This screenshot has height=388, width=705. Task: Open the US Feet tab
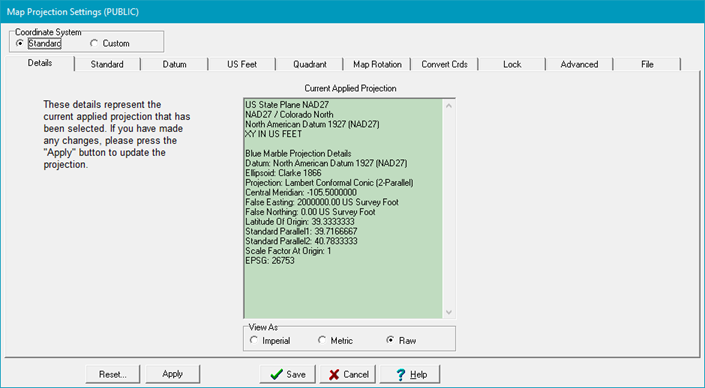tap(242, 64)
